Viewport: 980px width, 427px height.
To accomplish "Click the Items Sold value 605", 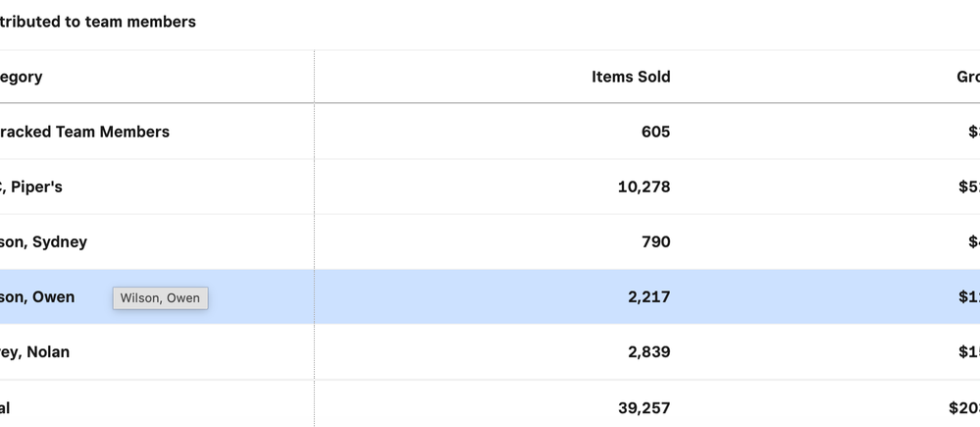I will [x=655, y=132].
